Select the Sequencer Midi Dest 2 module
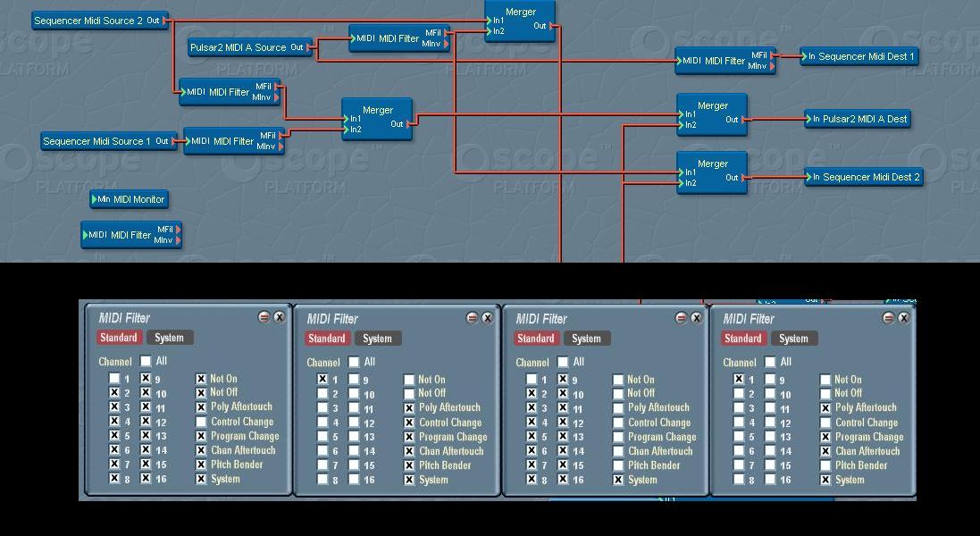Image resolution: width=980 pixels, height=536 pixels. 864,177
